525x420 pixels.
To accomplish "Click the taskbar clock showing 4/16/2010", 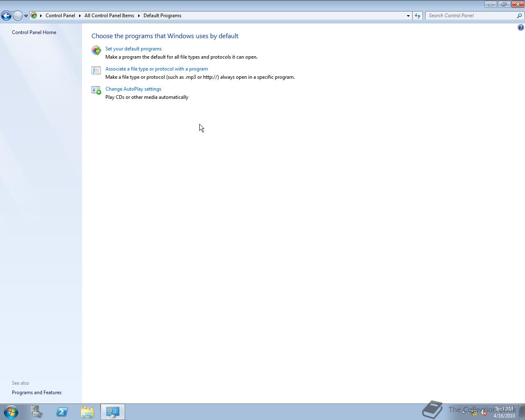I will pyautogui.click(x=504, y=412).
